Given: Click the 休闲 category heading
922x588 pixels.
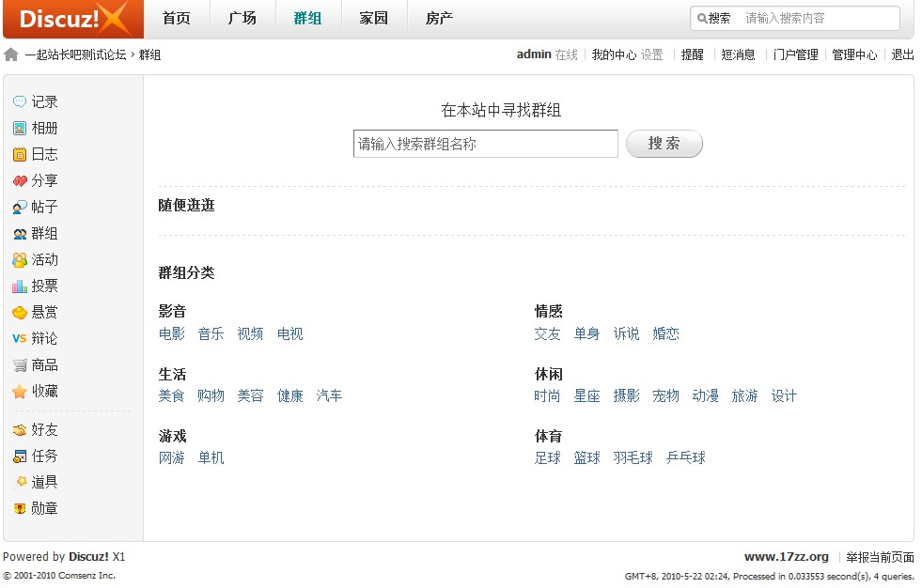Looking at the screenshot, I should click(x=549, y=374).
